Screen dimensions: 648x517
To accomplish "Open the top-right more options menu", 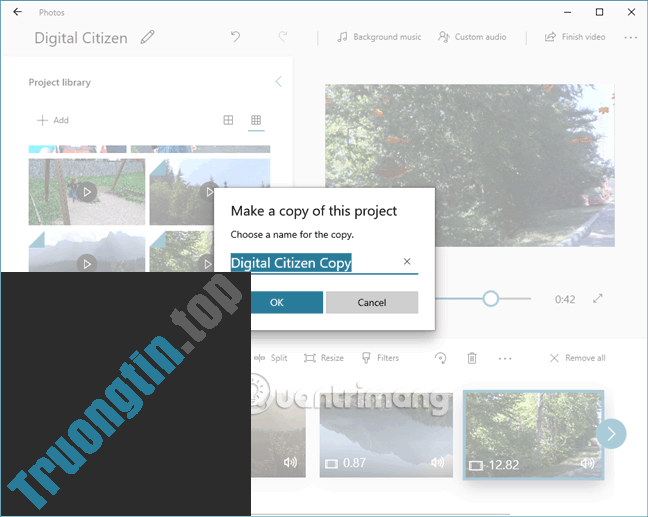I will pos(630,38).
